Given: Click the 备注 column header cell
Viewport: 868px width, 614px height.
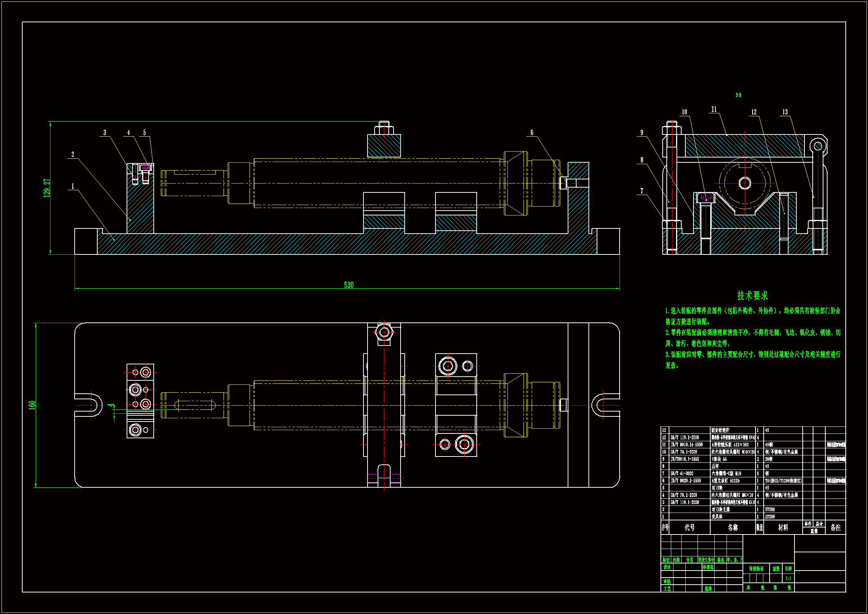Looking at the screenshot, I should tap(835, 527).
